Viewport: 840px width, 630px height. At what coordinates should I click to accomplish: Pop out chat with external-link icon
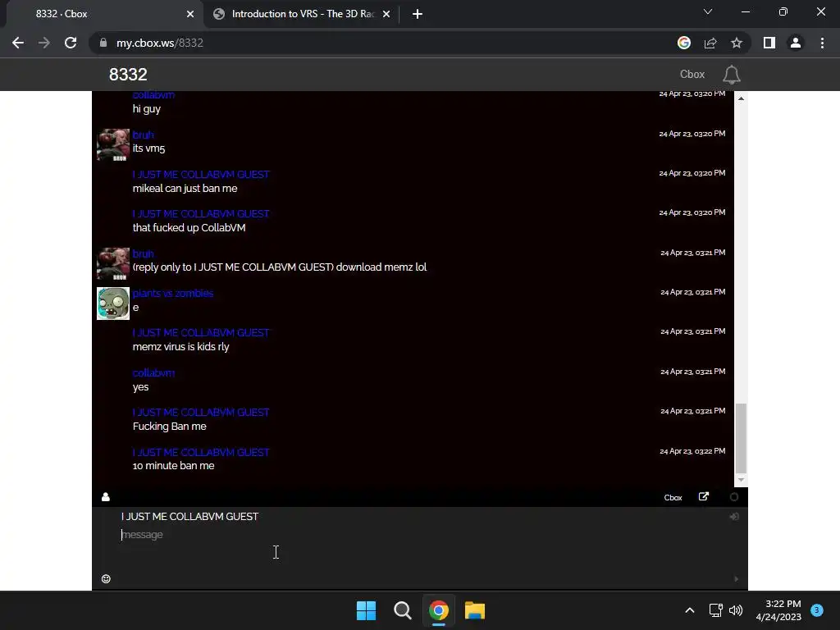click(x=703, y=496)
